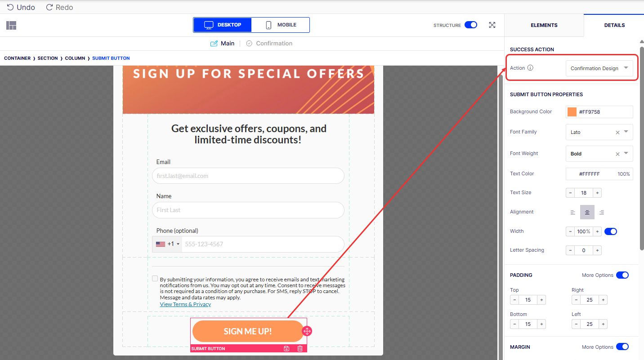Toggle the Structure switch off
Screen dimensions: 644x360
(471, 25)
